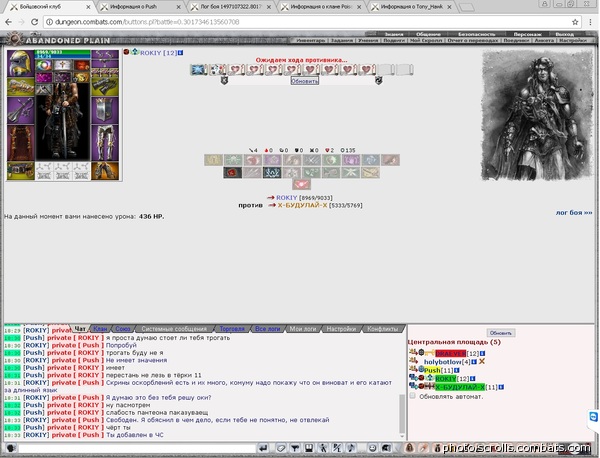The image size is (600, 458).
Task: Click the info icon next to Push [11]
Action: [x=457, y=370]
